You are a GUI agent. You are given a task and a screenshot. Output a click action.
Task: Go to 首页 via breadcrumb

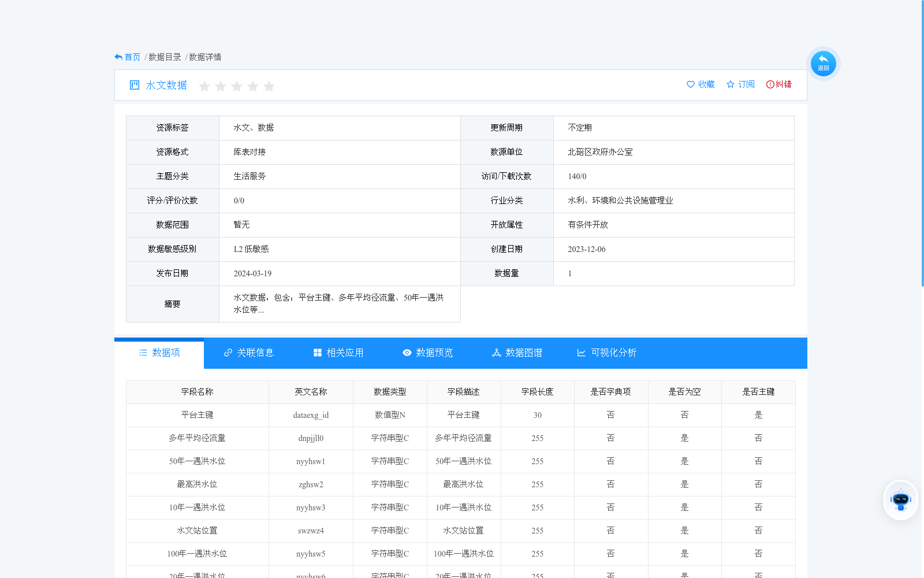[132, 57]
